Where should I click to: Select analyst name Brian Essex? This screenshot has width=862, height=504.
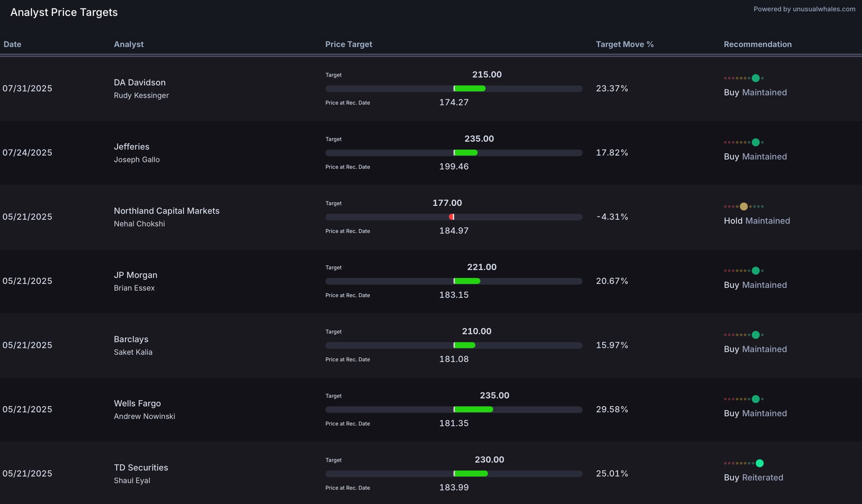coord(134,288)
